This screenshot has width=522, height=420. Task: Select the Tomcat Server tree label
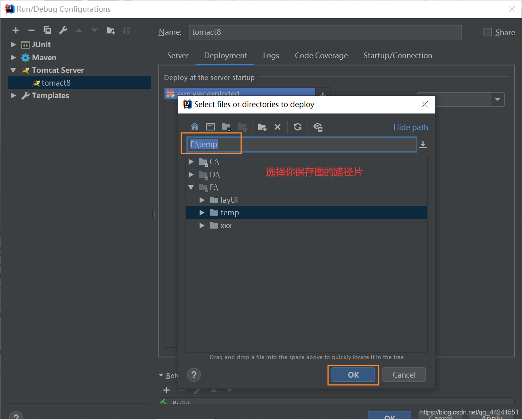(58, 70)
